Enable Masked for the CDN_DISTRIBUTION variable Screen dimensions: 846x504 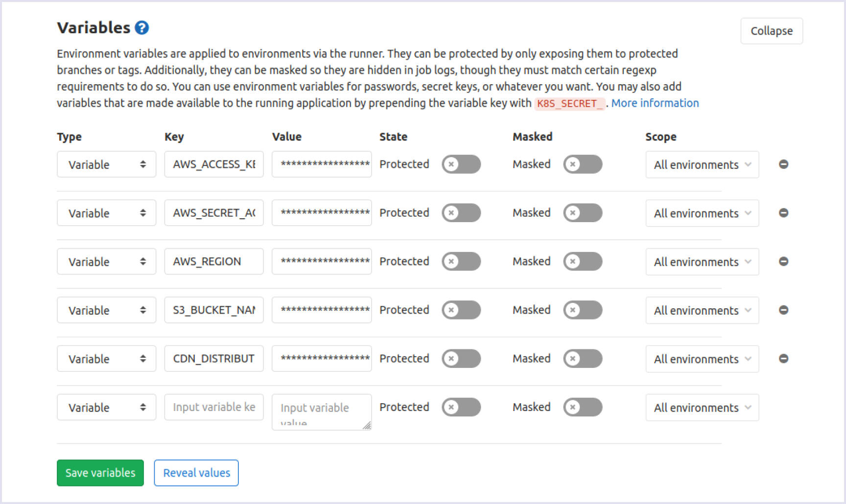tap(582, 359)
